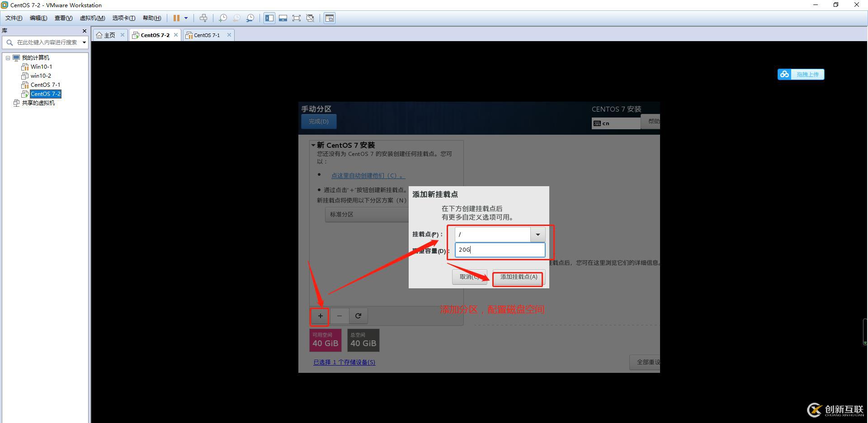Image resolution: width=868 pixels, height=423 pixels.
Task: Close the 库 library panel
Action: pos(84,31)
